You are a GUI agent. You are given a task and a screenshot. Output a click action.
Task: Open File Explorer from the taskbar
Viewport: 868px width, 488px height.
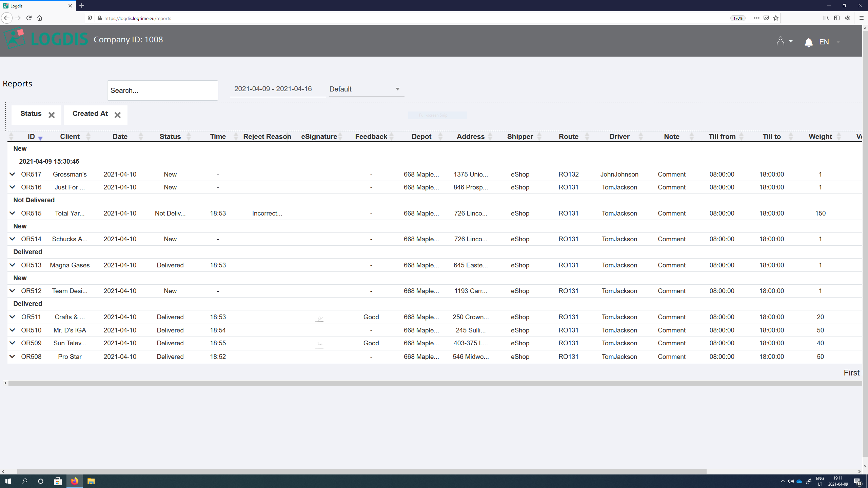91,481
